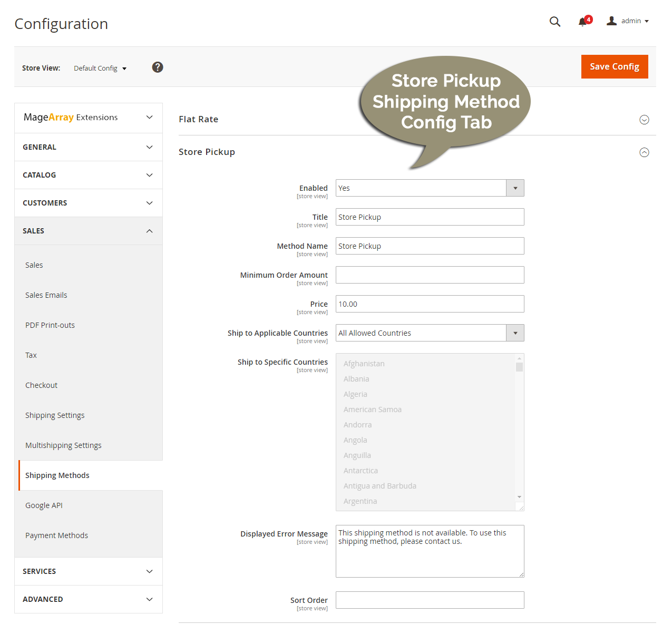
Task: Collapse the Store Pickup section chevron
Action: point(644,152)
